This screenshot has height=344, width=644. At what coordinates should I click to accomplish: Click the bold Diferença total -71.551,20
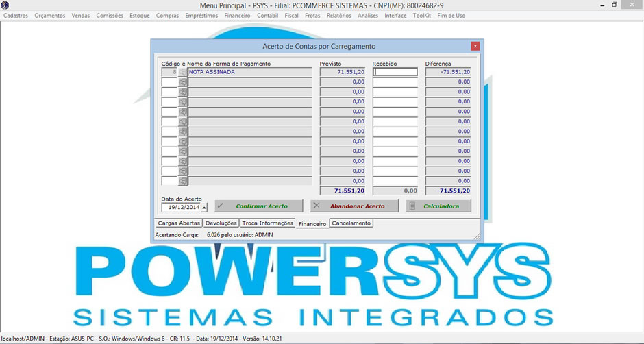pyautogui.click(x=448, y=191)
